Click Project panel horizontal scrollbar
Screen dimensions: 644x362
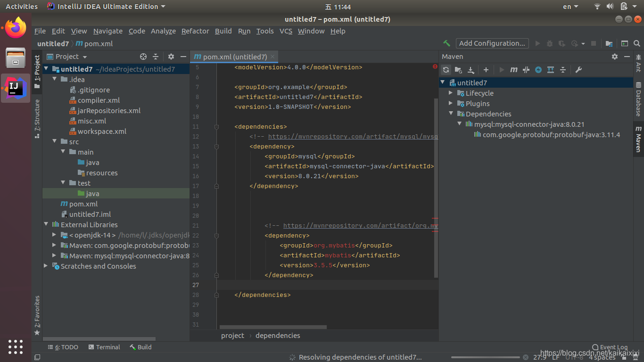pos(99,339)
